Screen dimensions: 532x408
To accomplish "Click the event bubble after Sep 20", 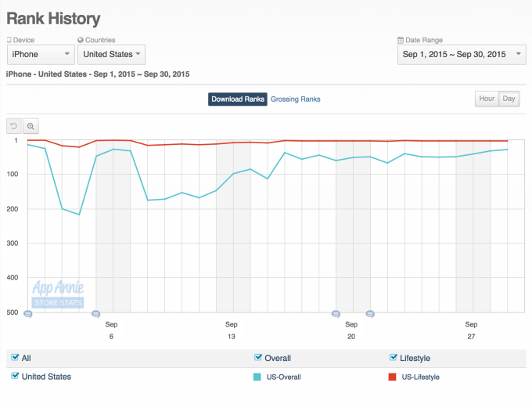I will pyautogui.click(x=370, y=314).
